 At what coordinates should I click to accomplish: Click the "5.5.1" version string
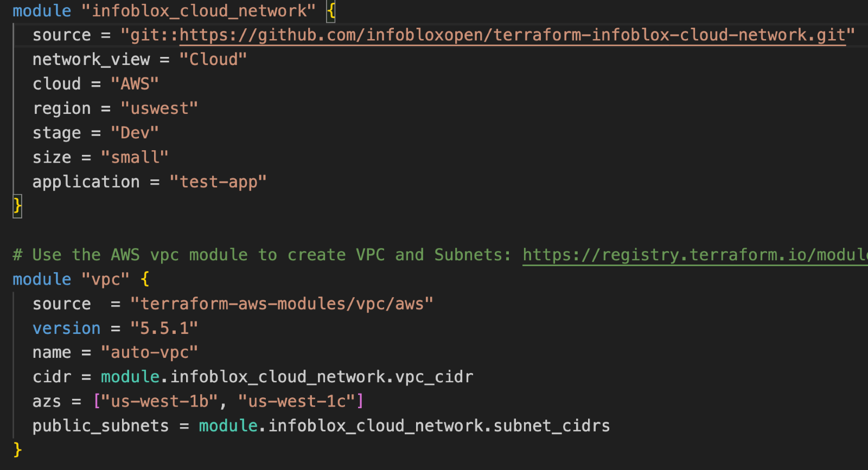(164, 329)
